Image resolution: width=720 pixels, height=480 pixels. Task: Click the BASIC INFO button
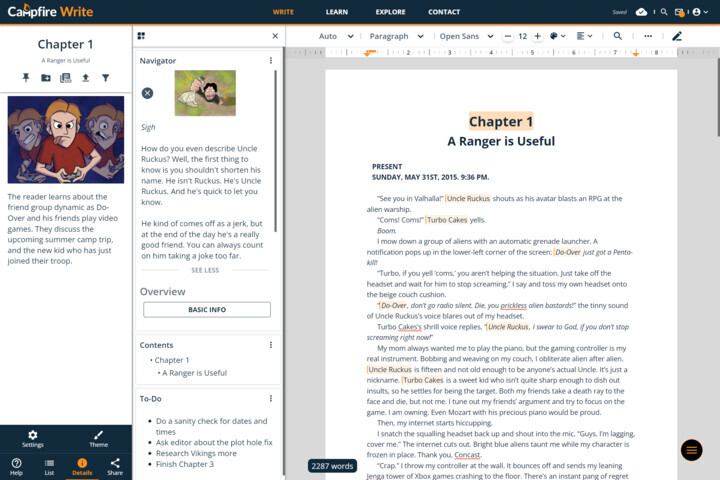coord(207,310)
